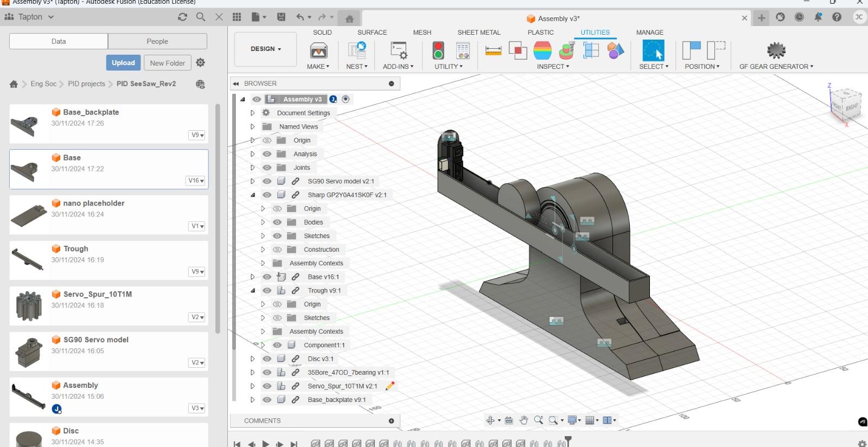
Task: Open the DESIGN workspace dropdown
Action: click(265, 49)
